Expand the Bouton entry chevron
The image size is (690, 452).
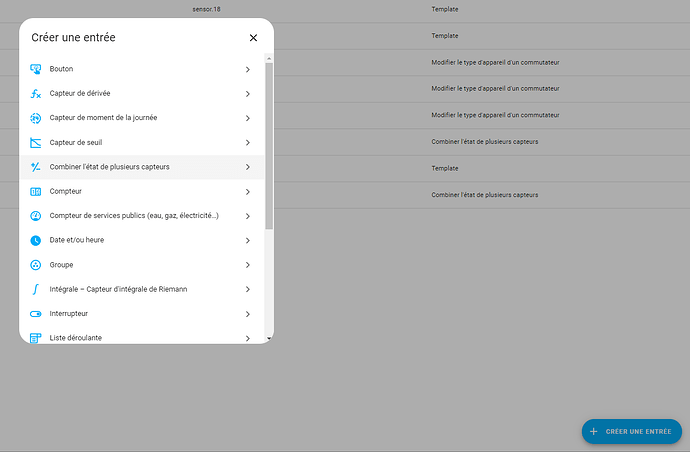click(x=247, y=69)
